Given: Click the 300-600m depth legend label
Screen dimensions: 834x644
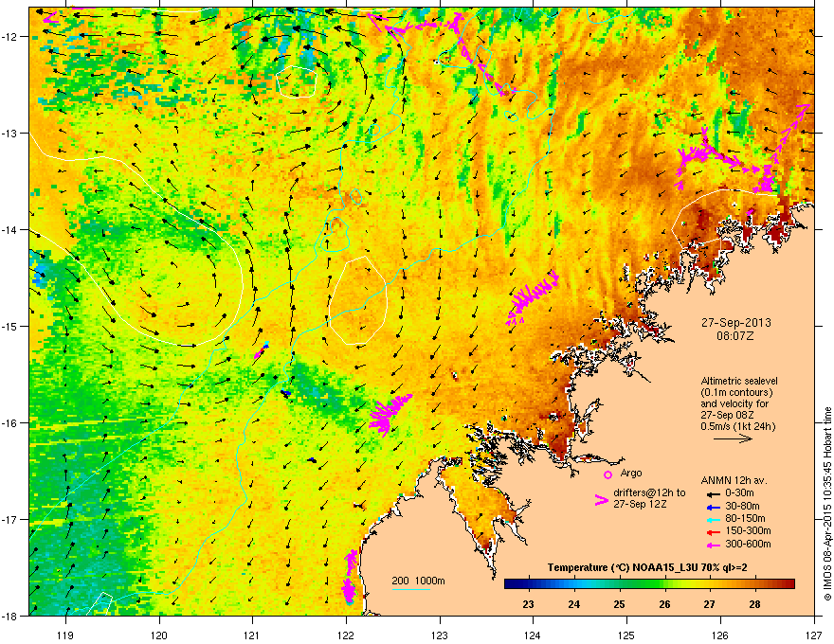Looking at the screenshot, I should tap(748, 545).
